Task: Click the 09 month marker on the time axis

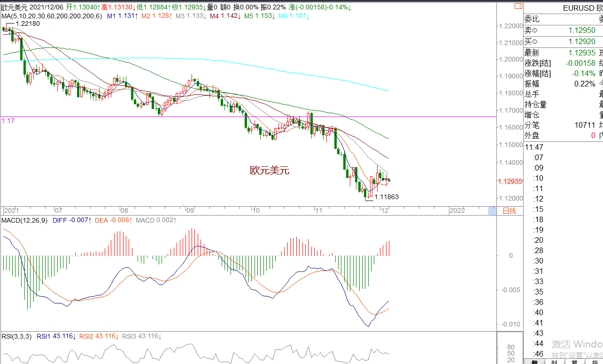Action: [190, 210]
